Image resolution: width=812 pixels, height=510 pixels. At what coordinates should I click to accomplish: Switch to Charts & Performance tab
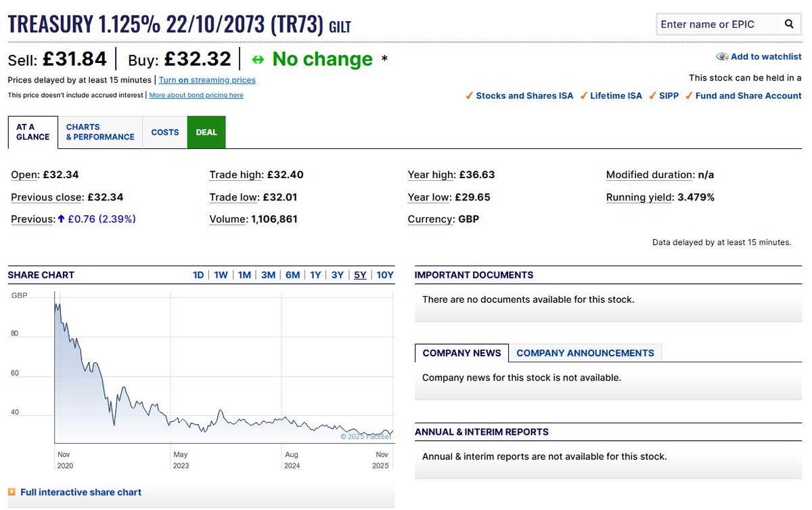100,132
